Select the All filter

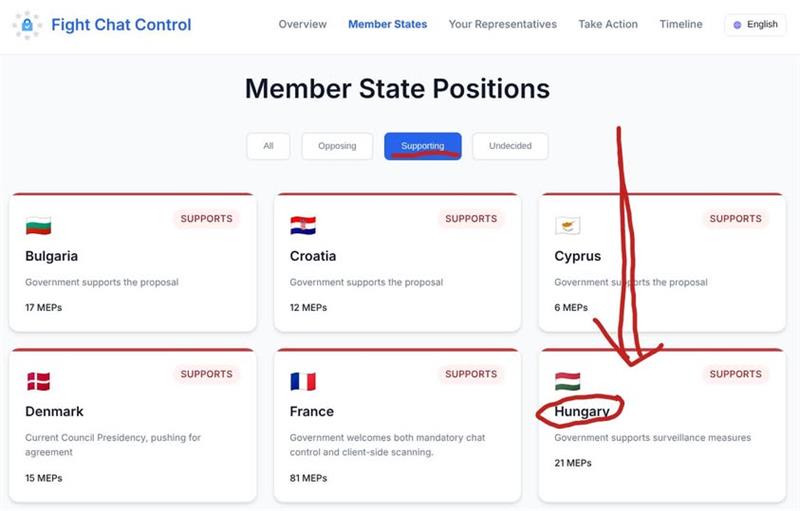tap(268, 146)
